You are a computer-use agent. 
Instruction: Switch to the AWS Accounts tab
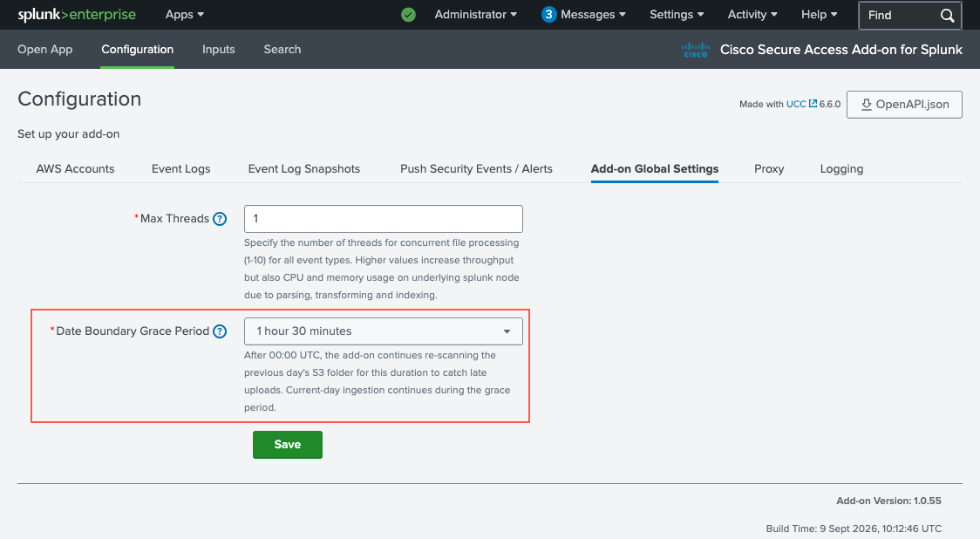tap(75, 169)
